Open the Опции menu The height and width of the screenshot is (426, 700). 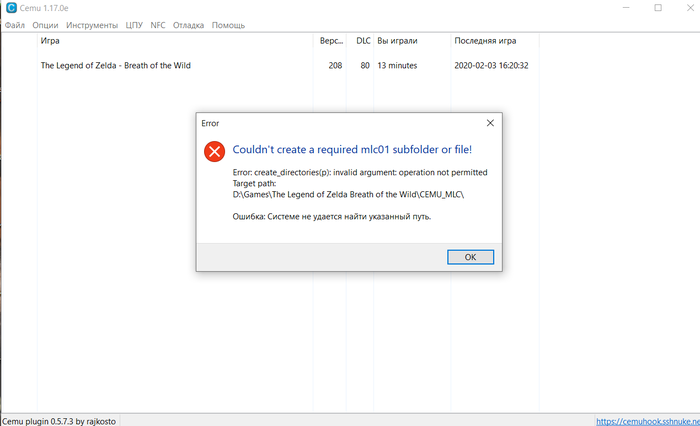(45, 24)
